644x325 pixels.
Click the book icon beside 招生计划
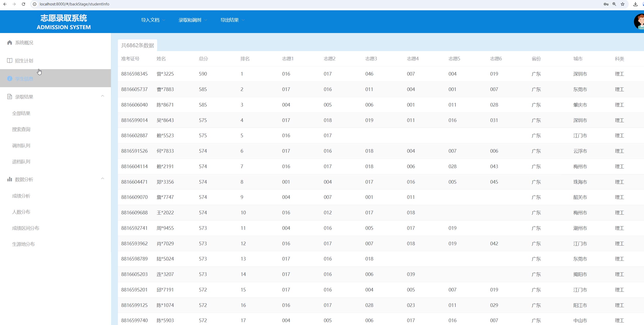coord(10,61)
